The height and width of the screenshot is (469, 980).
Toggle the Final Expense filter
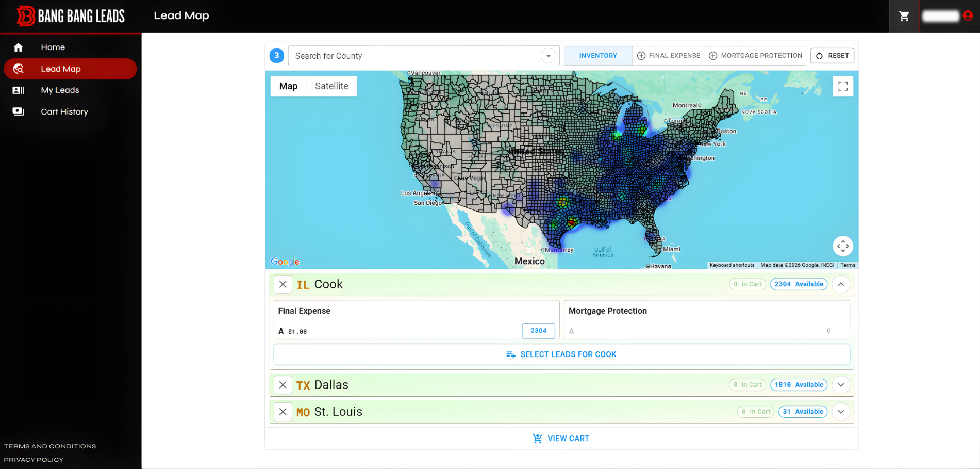668,56
